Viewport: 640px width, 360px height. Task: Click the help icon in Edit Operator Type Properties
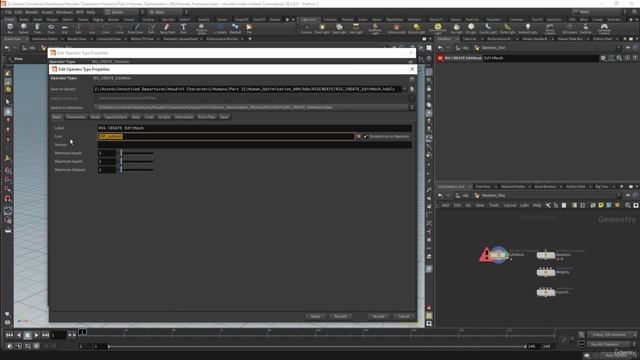(x=411, y=78)
